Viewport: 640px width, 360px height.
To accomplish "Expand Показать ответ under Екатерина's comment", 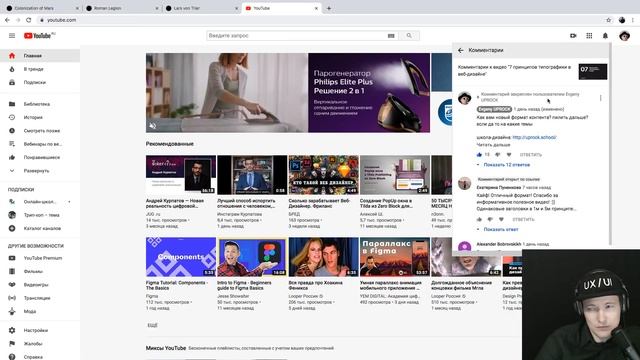I will pyautogui.click(x=501, y=229).
